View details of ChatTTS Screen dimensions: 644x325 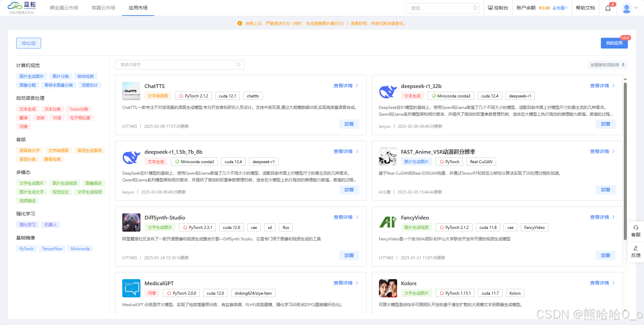[x=346, y=86]
